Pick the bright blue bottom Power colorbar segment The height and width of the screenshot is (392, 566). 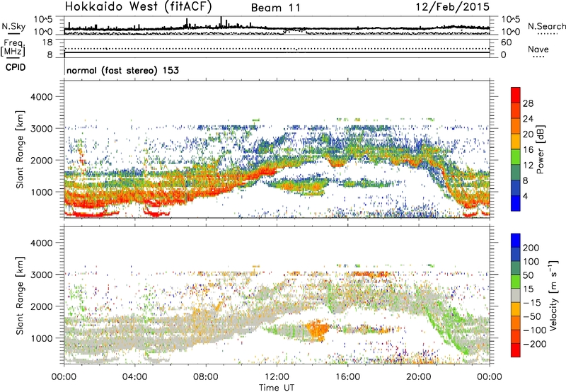coord(516,203)
